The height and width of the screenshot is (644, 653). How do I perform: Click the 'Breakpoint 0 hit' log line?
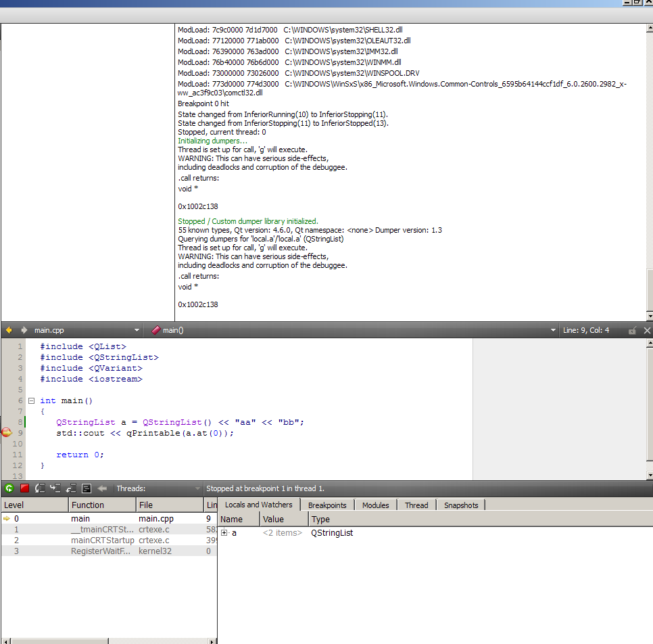203,103
